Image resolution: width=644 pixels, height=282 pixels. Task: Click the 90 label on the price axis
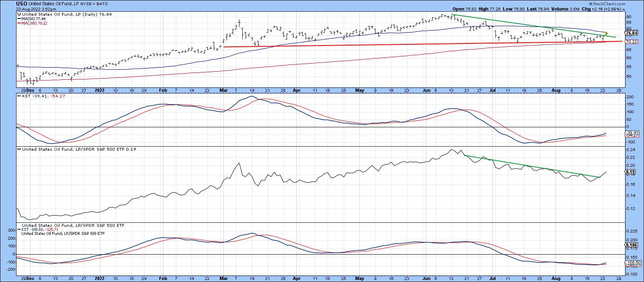click(630, 17)
